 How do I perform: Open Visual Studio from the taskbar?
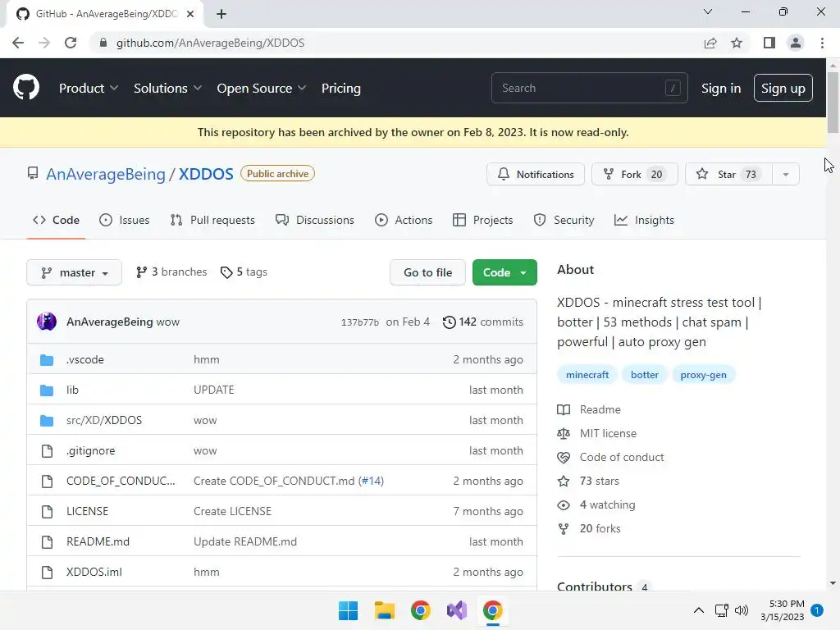click(x=457, y=610)
